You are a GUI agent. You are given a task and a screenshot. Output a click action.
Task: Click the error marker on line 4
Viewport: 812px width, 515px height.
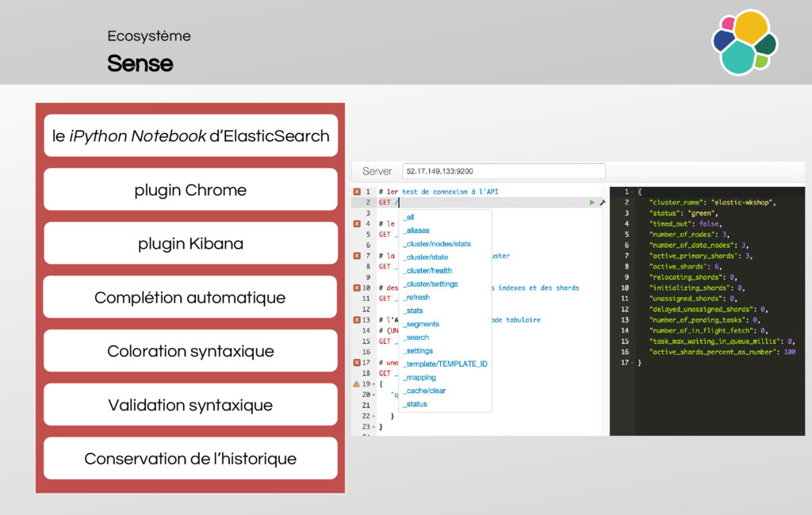click(x=357, y=223)
